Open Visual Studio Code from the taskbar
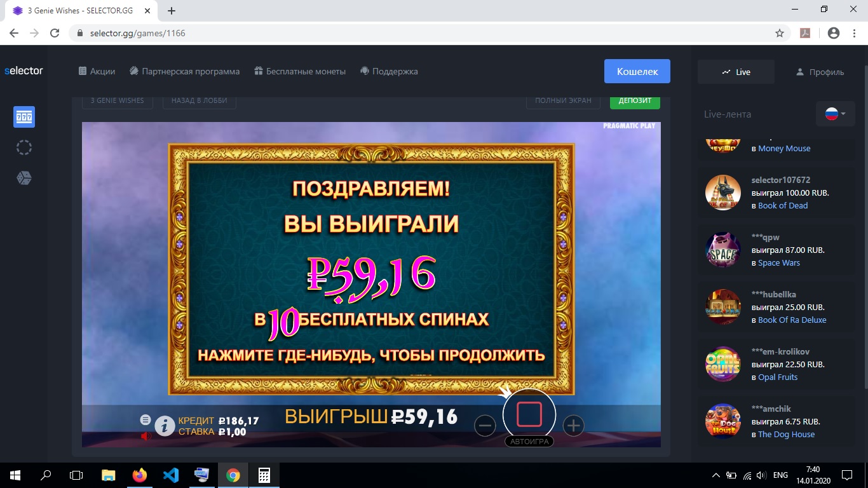 coord(171,475)
